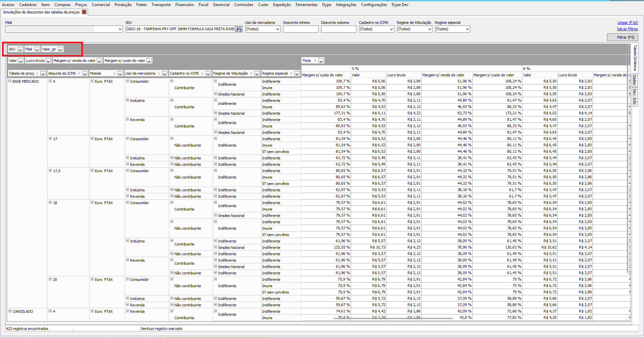Collapse the alíquota 18 group

point(50,202)
